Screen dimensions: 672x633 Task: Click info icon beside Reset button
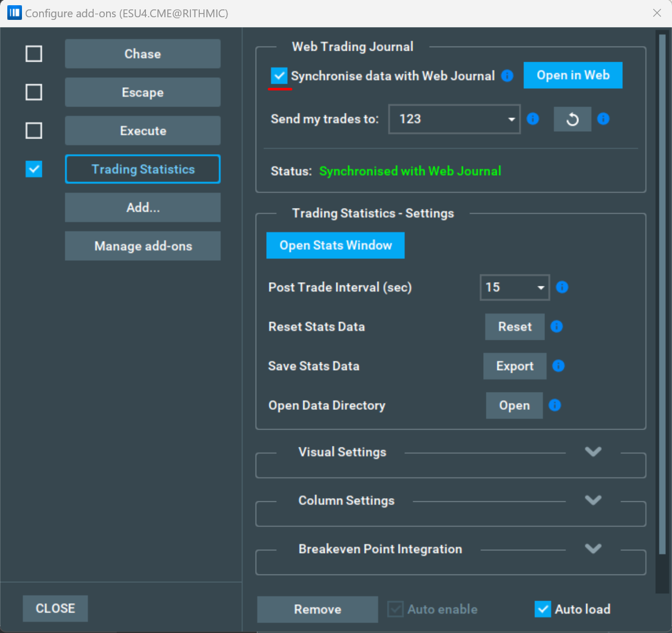[x=556, y=327]
